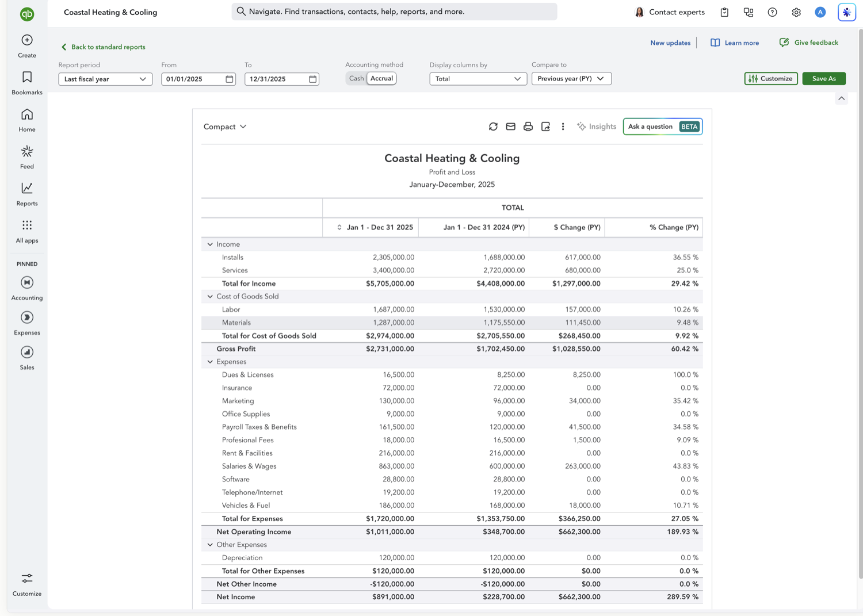Email the report via envelope icon

pos(510,127)
